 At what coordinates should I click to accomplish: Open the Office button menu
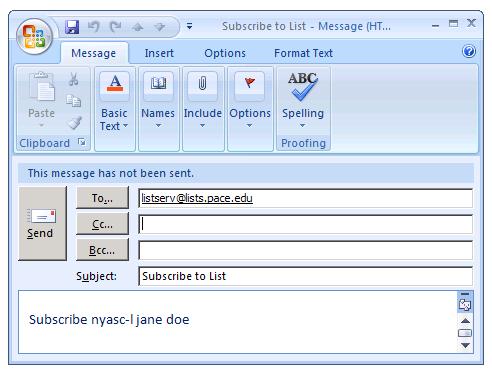click(x=34, y=37)
